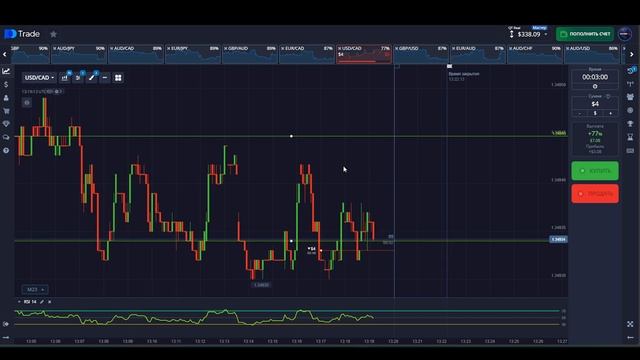Open the profile person icon in left sidebar
Image resolution: width=640 pixels, height=360 pixels.
6,98
